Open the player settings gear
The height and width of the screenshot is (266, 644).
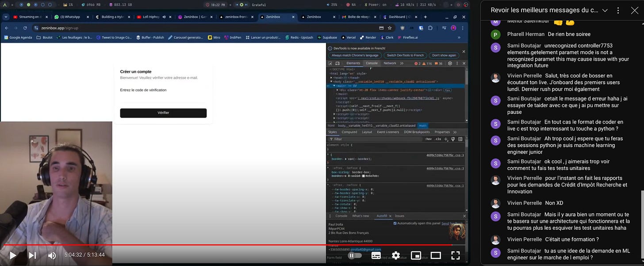(396, 255)
